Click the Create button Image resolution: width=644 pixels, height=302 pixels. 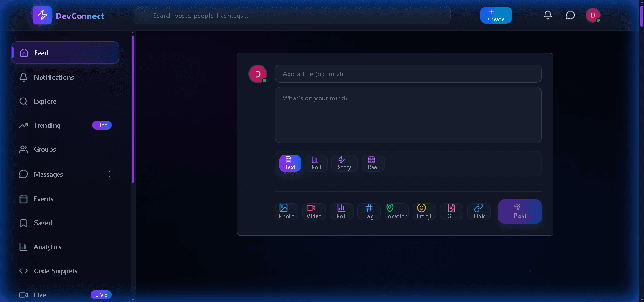coord(496,15)
